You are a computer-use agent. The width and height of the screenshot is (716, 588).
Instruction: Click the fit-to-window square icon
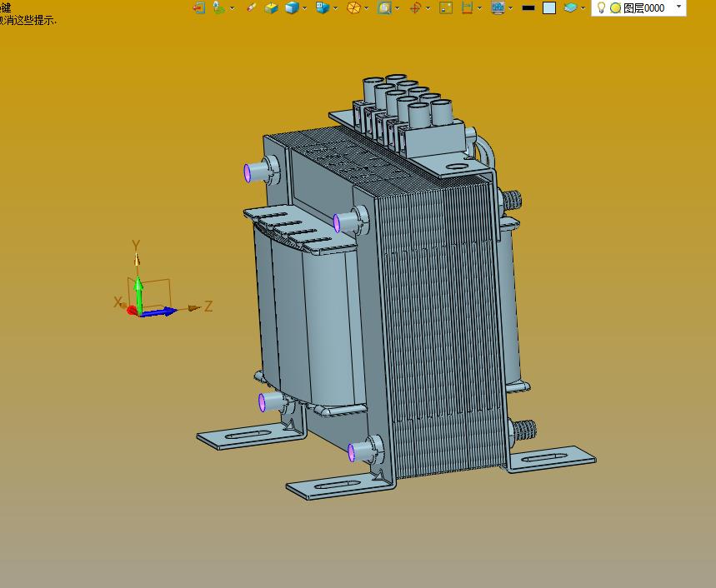point(446,7)
